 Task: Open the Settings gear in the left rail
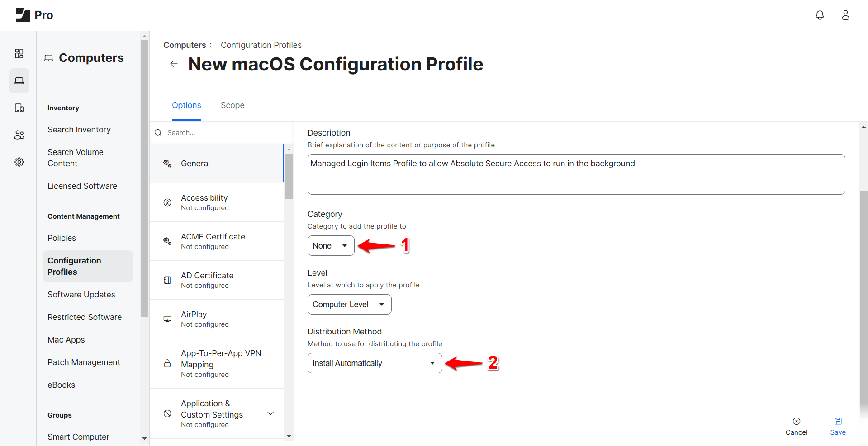(x=19, y=162)
